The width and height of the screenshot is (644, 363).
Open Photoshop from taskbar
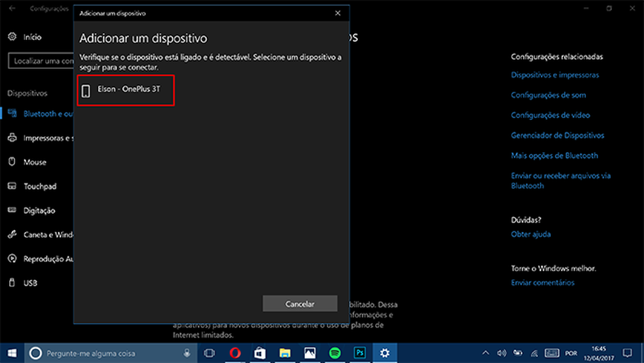click(360, 353)
